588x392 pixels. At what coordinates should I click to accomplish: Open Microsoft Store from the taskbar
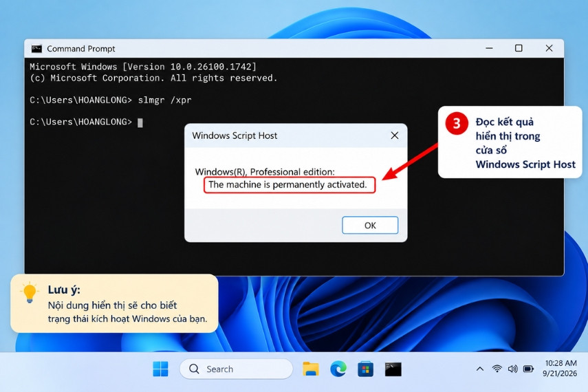pyautogui.click(x=366, y=369)
